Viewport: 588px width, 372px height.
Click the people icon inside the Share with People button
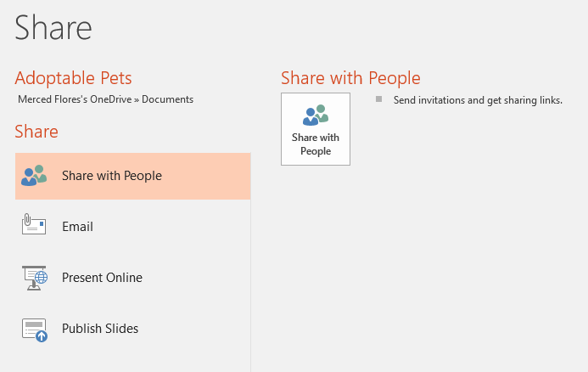(x=316, y=116)
